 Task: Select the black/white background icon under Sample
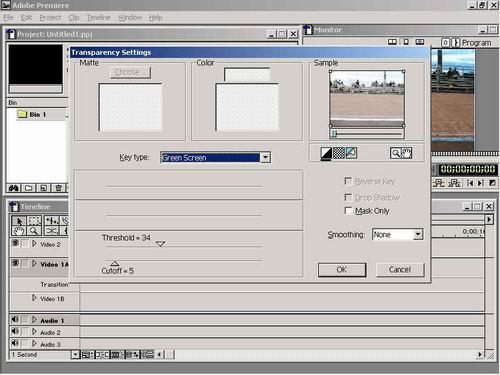(326, 153)
